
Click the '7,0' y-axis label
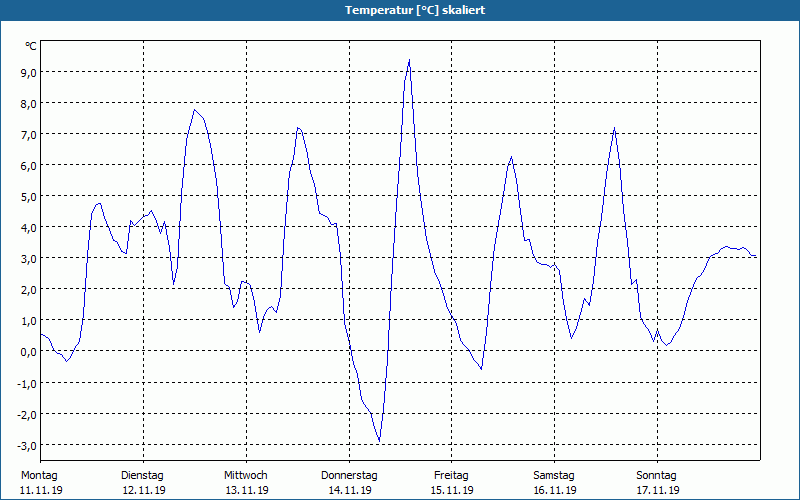click(x=29, y=135)
